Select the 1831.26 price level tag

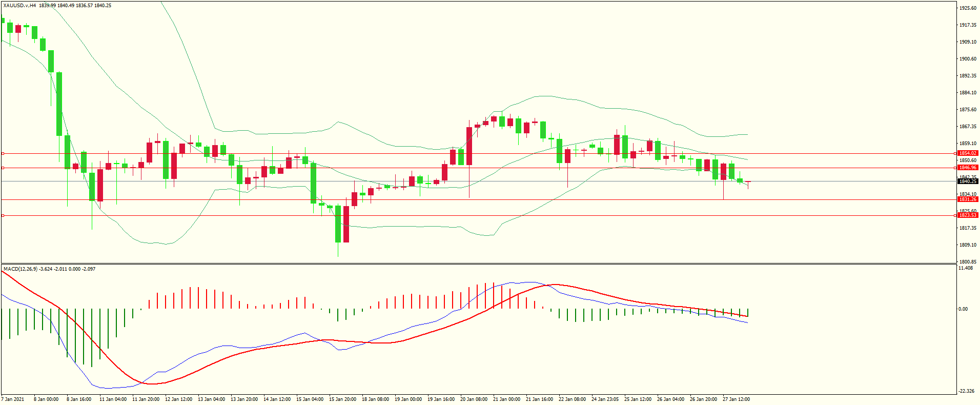pos(968,199)
